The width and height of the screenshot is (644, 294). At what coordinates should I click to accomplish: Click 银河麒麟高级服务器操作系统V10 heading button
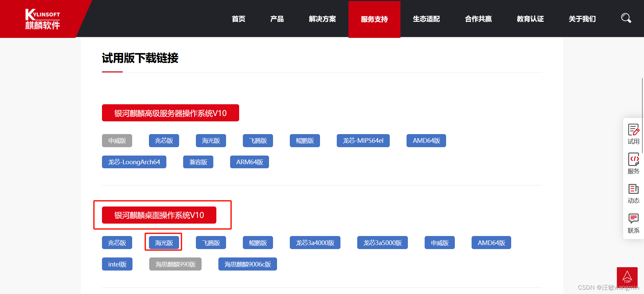170,113
